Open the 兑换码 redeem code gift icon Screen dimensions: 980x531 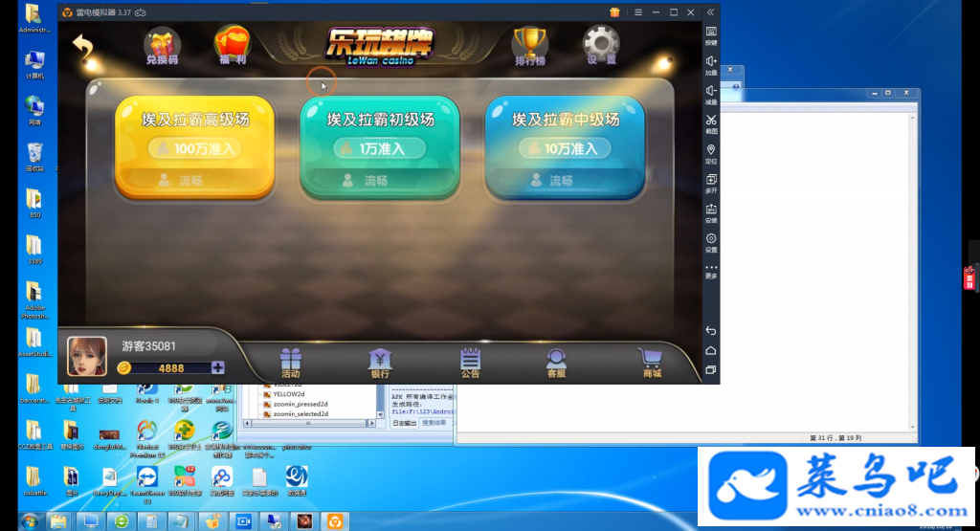click(163, 46)
